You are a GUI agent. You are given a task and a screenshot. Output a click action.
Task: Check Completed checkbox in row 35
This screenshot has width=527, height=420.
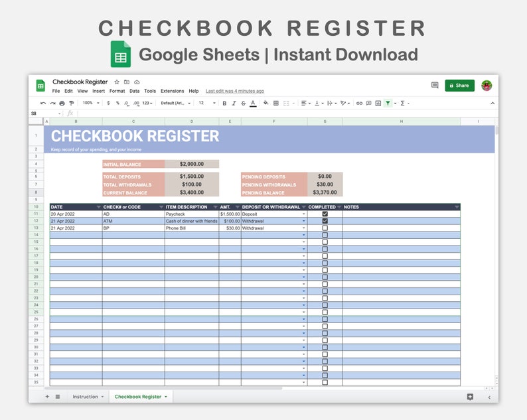(x=325, y=382)
